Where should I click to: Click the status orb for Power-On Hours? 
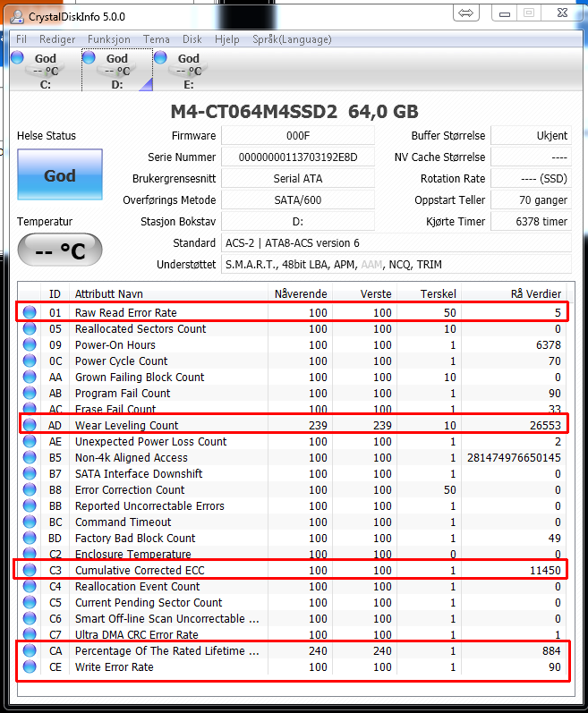30,344
